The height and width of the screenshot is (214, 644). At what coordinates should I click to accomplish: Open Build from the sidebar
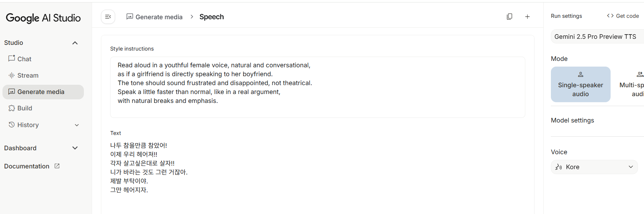(x=25, y=108)
